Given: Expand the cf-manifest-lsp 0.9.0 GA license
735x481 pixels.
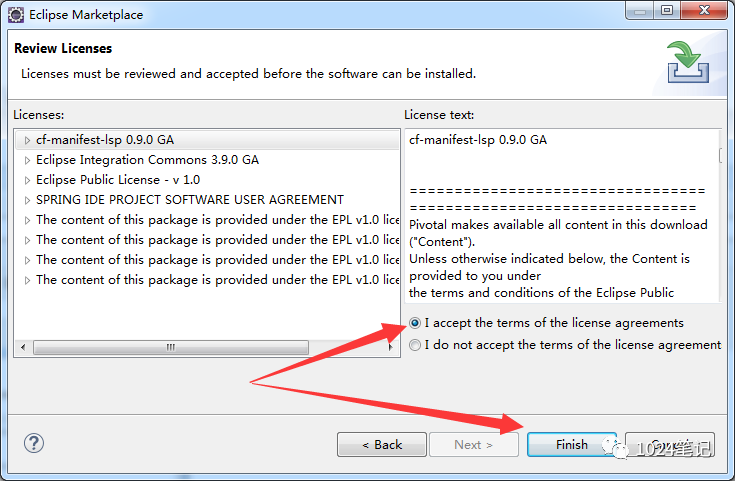Looking at the screenshot, I should [x=27, y=140].
